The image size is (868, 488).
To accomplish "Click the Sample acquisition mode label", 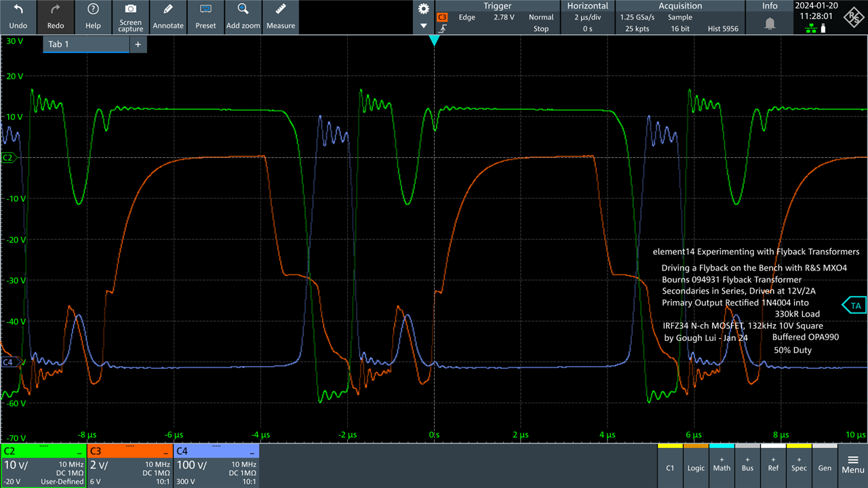I will pyautogui.click(x=680, y=18).
